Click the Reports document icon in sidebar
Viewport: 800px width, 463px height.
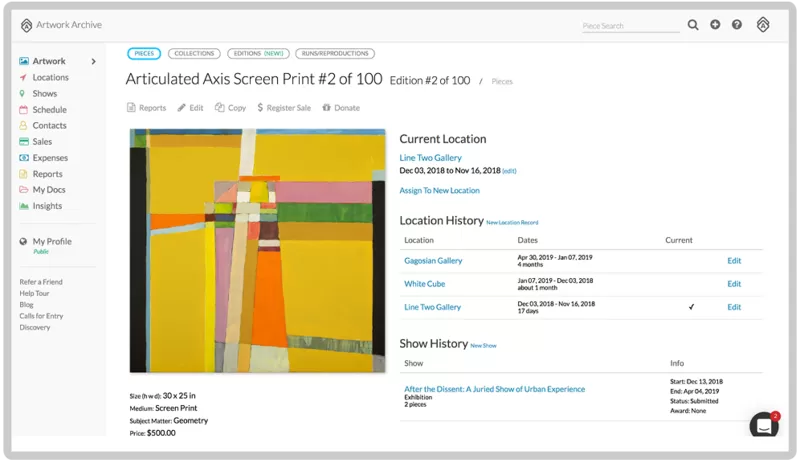(23, 174)
